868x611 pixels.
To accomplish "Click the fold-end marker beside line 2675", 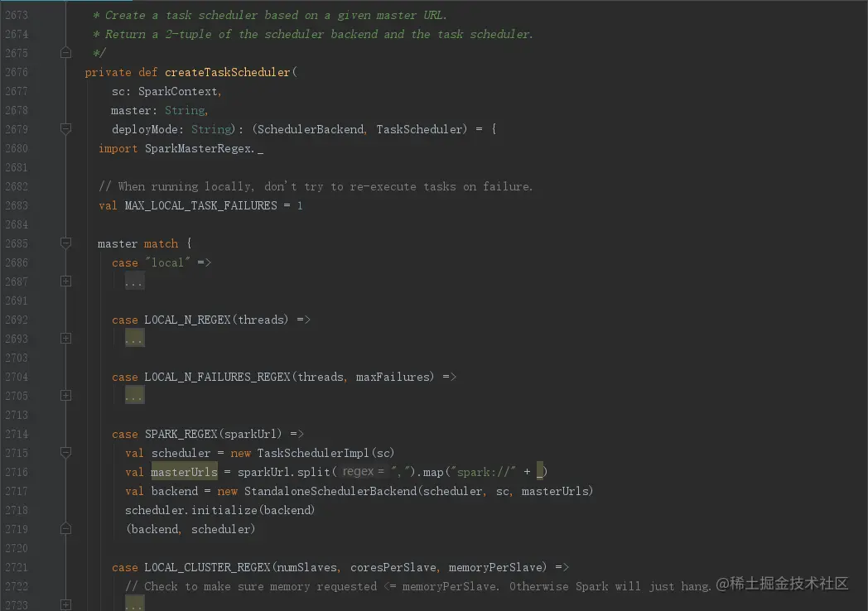I will 65,52.
